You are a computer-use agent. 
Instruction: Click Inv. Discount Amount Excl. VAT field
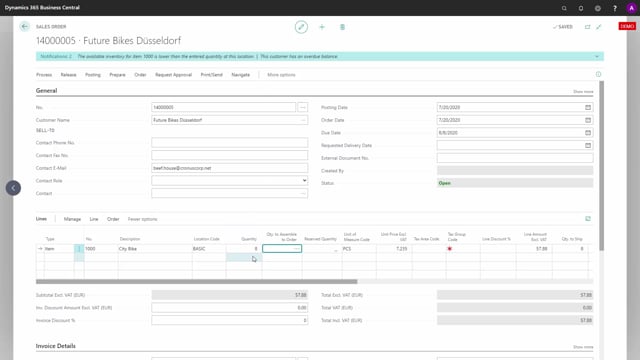[x=229, y=308]
